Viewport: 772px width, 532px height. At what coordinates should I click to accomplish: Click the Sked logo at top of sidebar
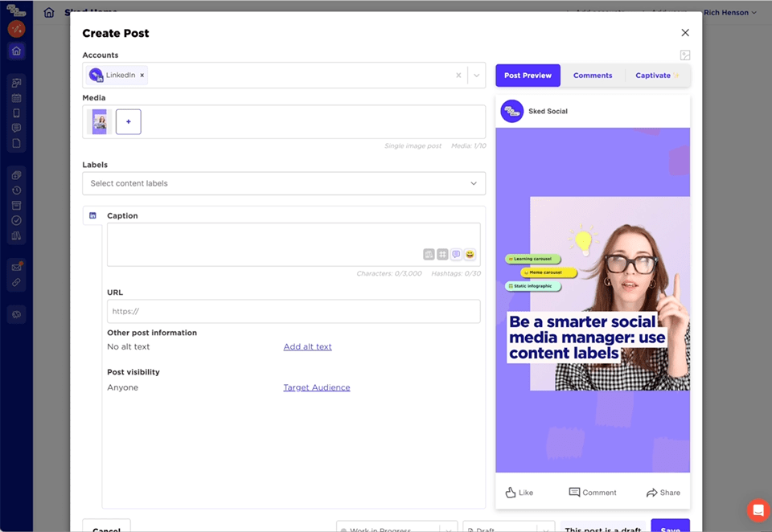16,10
